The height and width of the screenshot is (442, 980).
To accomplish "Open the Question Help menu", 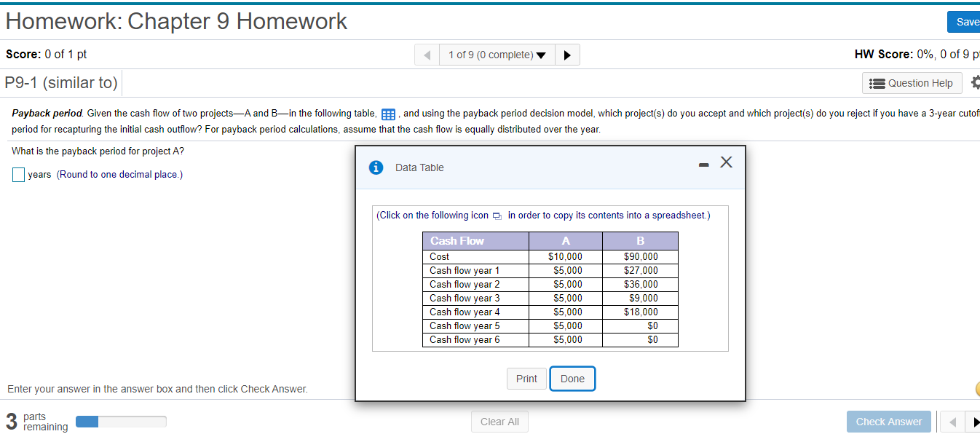I will (x=912, y=82).
